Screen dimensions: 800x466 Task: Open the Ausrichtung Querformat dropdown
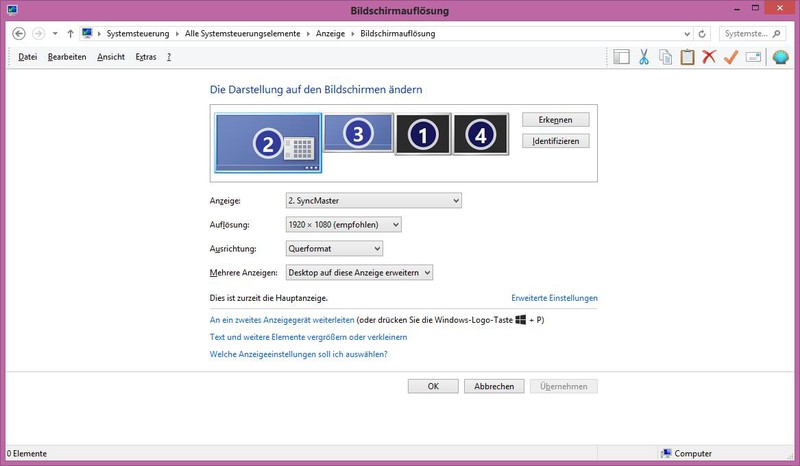pos(334,248)
